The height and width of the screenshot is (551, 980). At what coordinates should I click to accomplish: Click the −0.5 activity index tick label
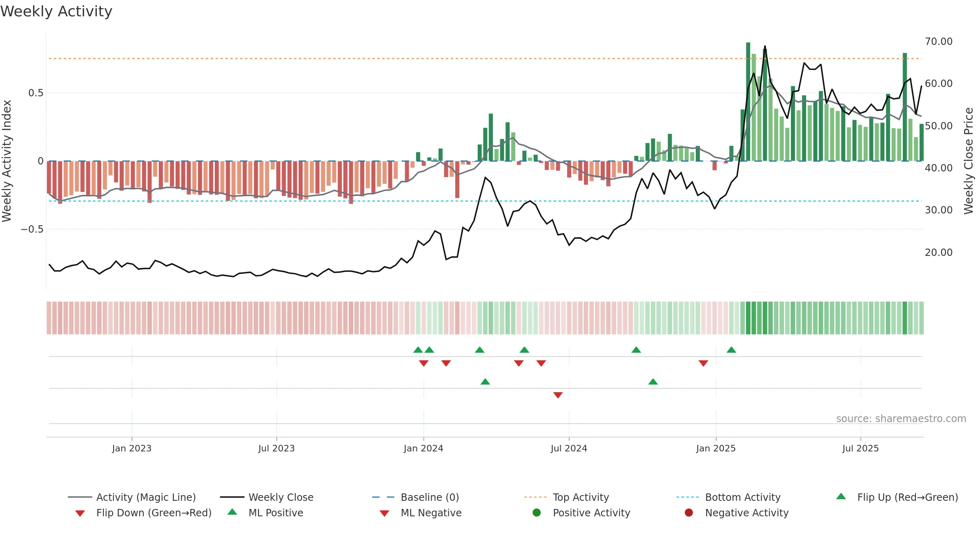pyautogui.click(x=32, y=229)
